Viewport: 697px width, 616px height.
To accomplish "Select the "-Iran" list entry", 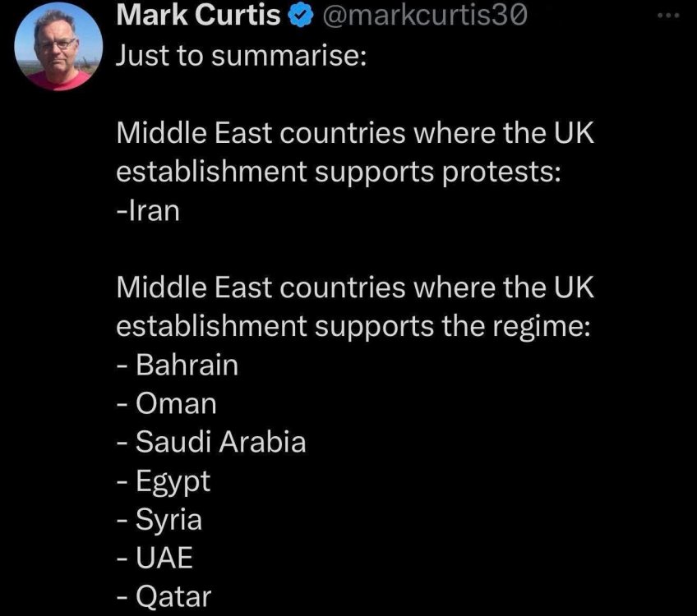I will point(148,211).
